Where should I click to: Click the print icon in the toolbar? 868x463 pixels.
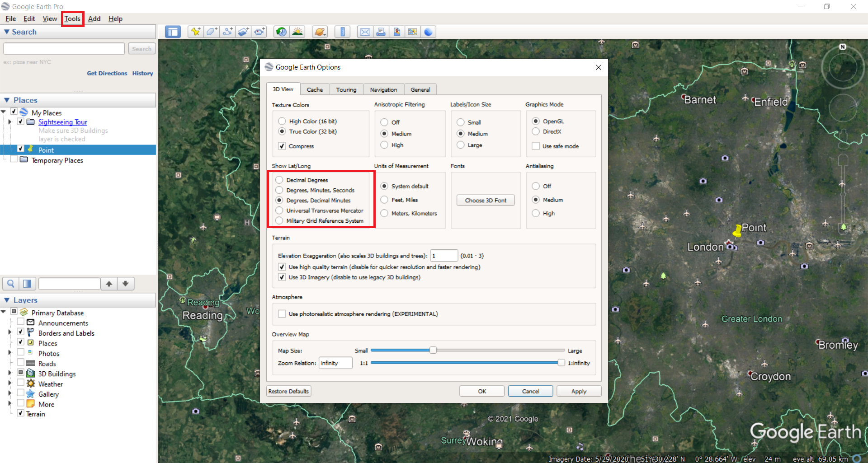[x=381, y=32]
